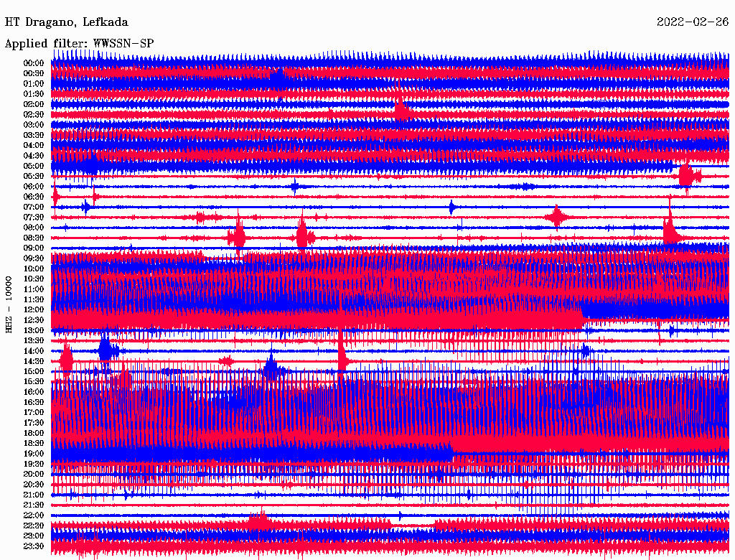Click the blue event burst on the 00:30 trace
735x560 pixels.
[277, 74]
